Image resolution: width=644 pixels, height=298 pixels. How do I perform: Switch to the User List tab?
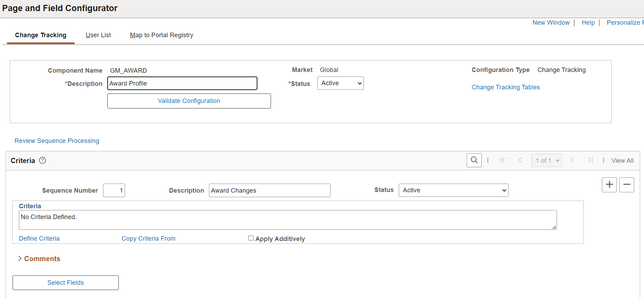click(98, 35)
